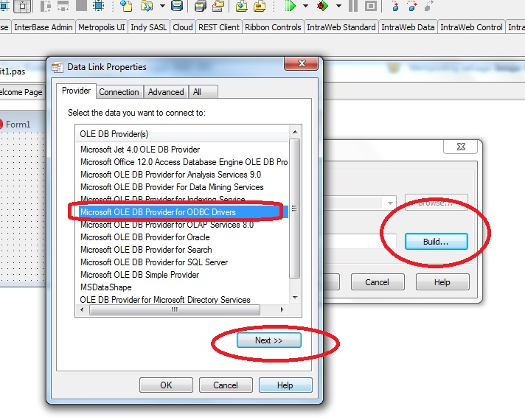Click the provider list scroll up arrow

(x=295, y=132)
